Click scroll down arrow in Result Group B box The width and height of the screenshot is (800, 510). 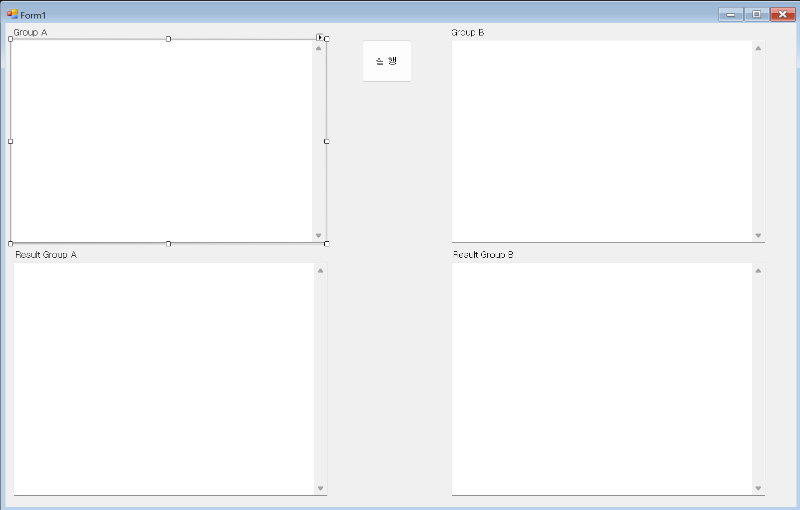pos(758,488)
